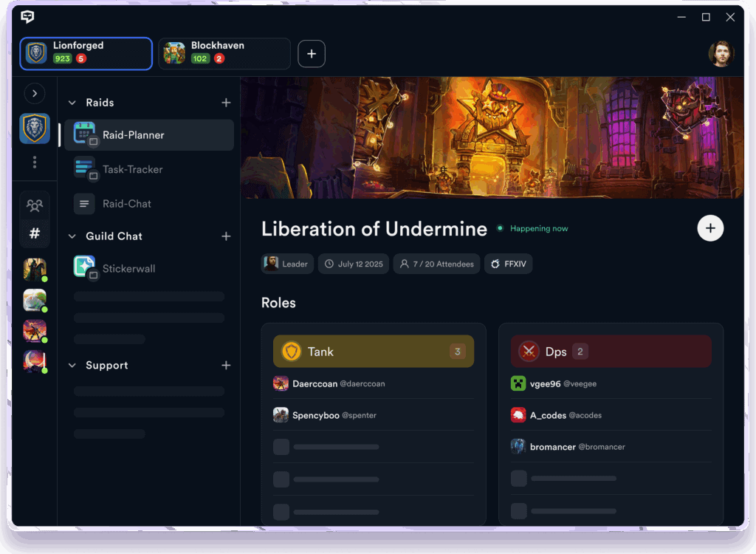Image resolution: width=756 pixels, height=554 pixels.
Task: Open the members group icon in sidebar
Action: point(35,205)
